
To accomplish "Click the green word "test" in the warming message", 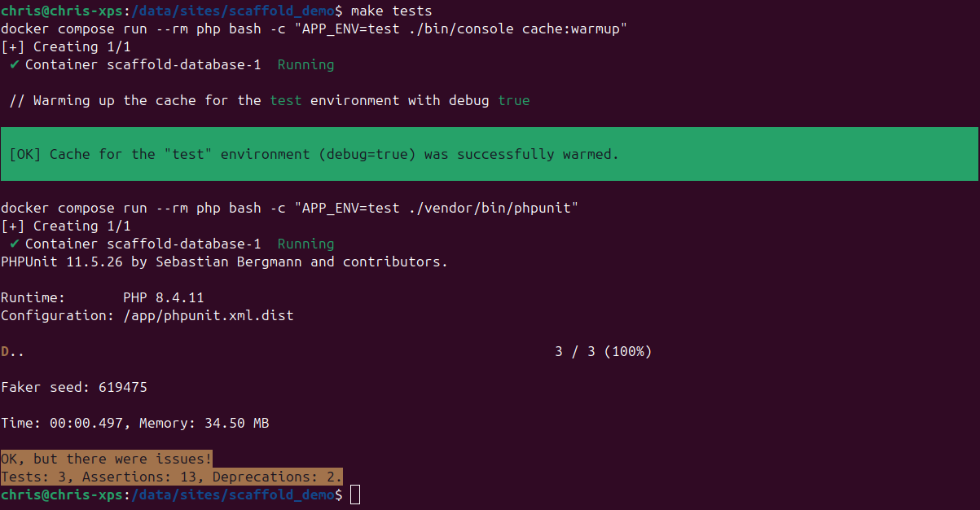I will click(285, 100).
